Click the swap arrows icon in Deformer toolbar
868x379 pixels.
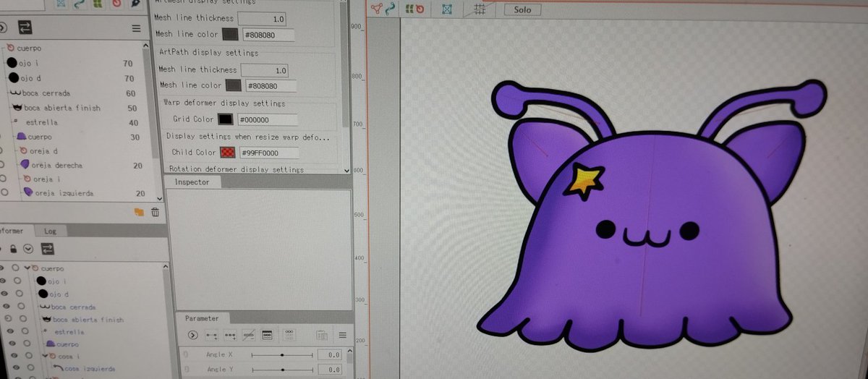(48, 249)
